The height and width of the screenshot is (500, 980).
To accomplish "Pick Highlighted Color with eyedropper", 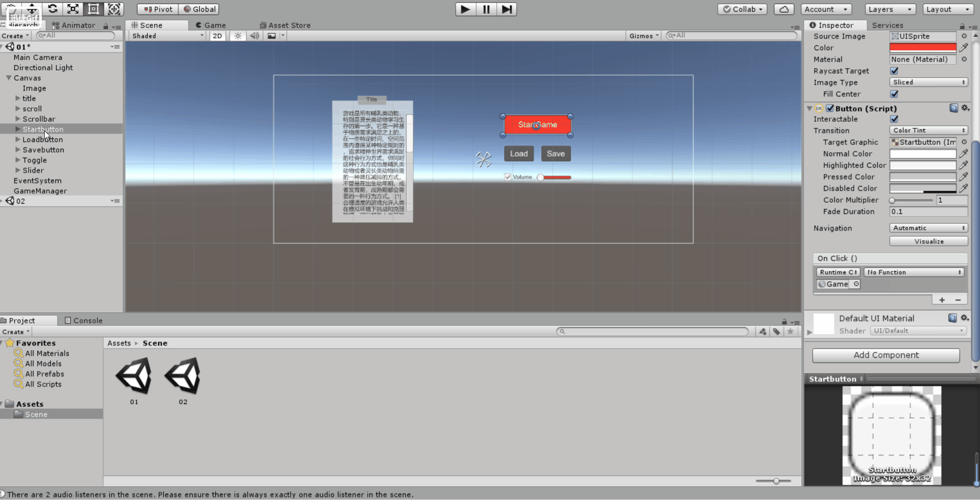I will (964, 165).
